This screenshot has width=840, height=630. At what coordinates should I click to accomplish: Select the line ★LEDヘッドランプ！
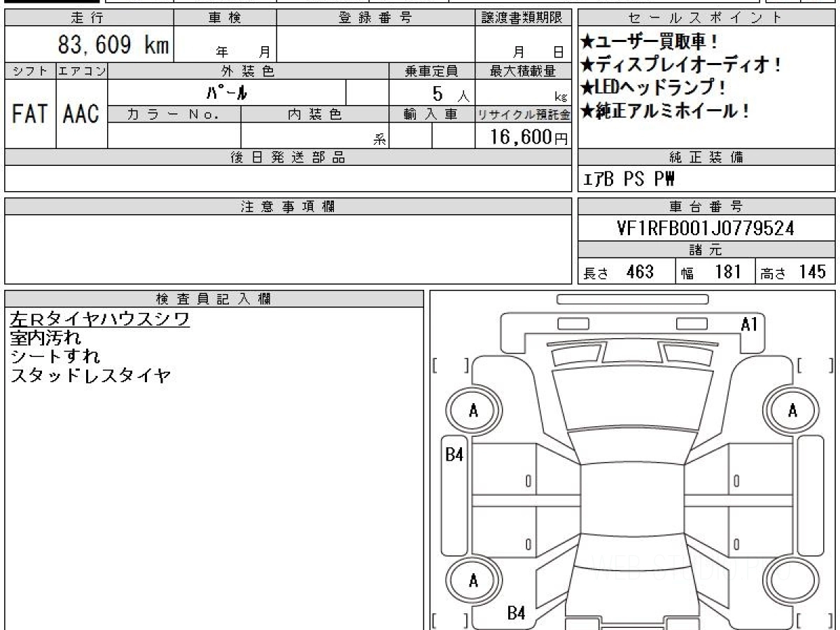pyautogui.click(x=652, y=88)
